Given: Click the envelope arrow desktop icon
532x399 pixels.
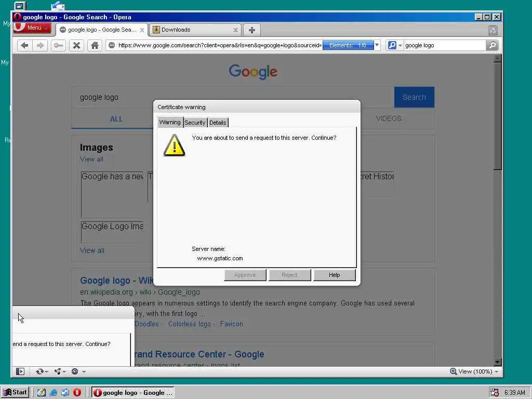Looking at the screenshot, I should (58, 5).
